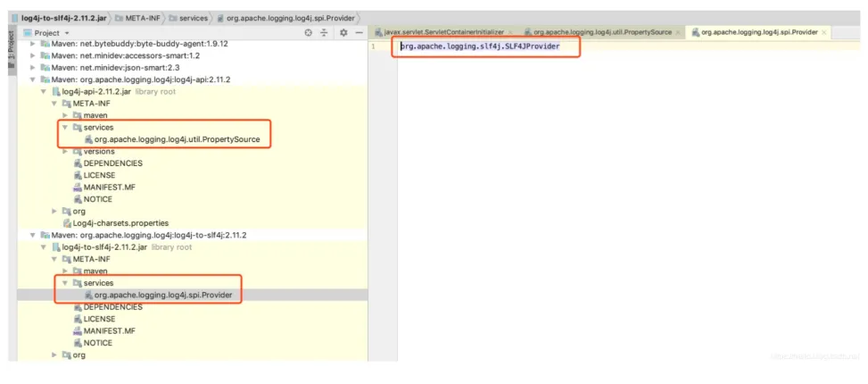Click line number 1 in editor gutter

coord(373,46)
